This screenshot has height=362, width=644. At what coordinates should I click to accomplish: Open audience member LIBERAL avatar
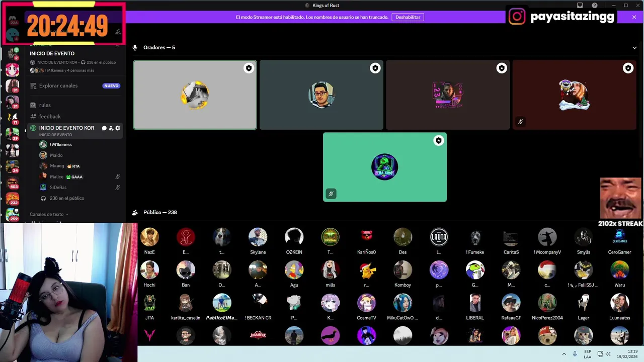pos(475,303)
